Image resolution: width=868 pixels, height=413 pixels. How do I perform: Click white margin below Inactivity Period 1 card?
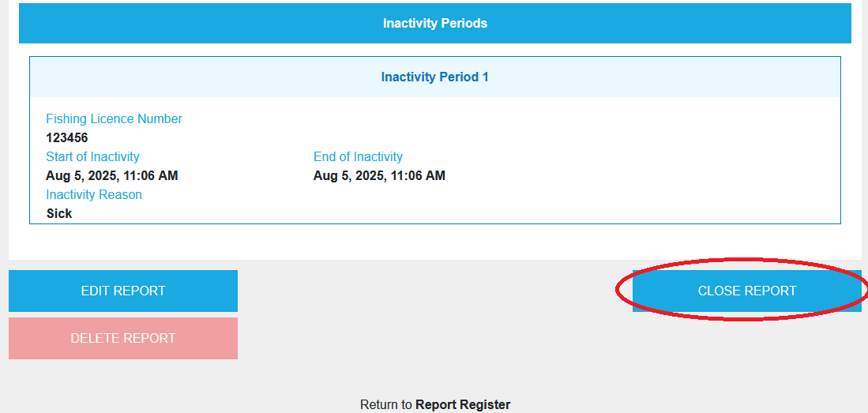tap(434, 242)
